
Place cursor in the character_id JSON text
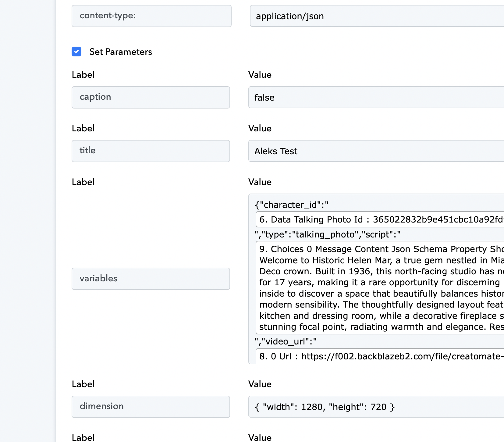[291, 205]
